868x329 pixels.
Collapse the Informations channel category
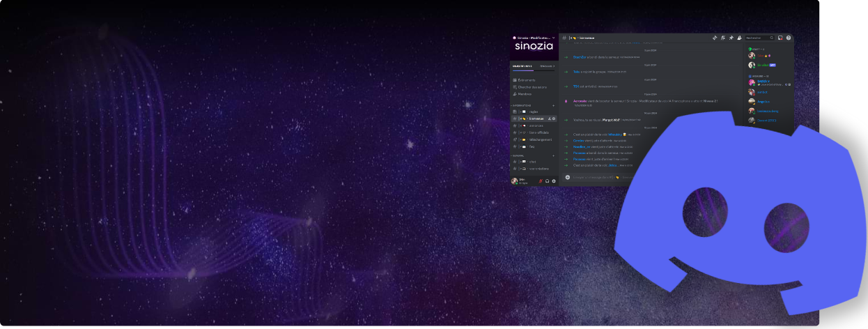pos(522,105)
